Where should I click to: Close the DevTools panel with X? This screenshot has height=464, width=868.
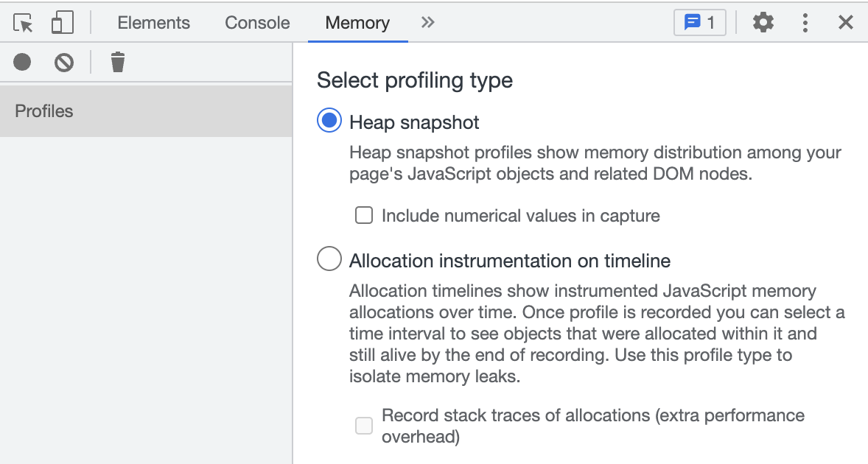pyautogui.click(x=846, y=23)
